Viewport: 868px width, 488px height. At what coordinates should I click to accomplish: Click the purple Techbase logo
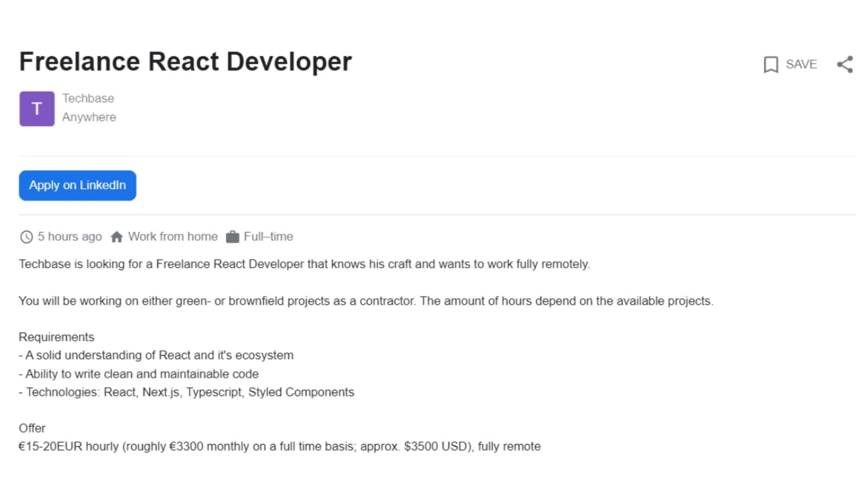pyautogui.click(x=37, y=109)
